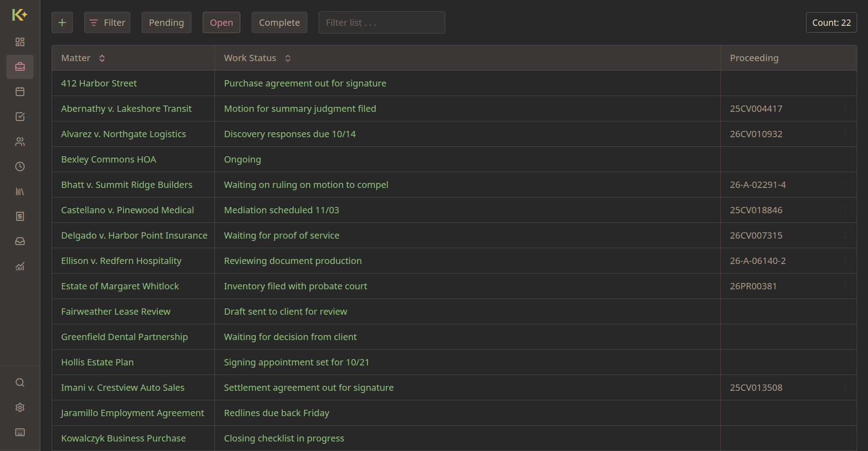Open the tasks checkbox icon in sidebar
This screenshot has width=868, height=451.
(x=20, y=117)
